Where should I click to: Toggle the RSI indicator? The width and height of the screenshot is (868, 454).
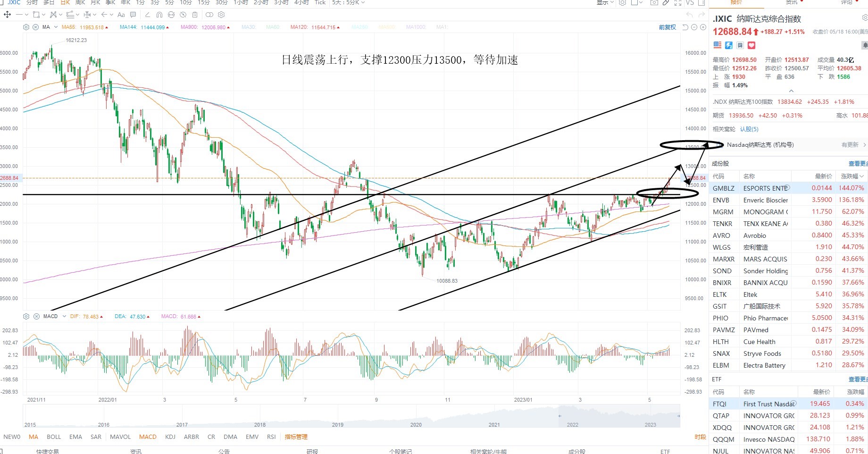tap(271, 437)
